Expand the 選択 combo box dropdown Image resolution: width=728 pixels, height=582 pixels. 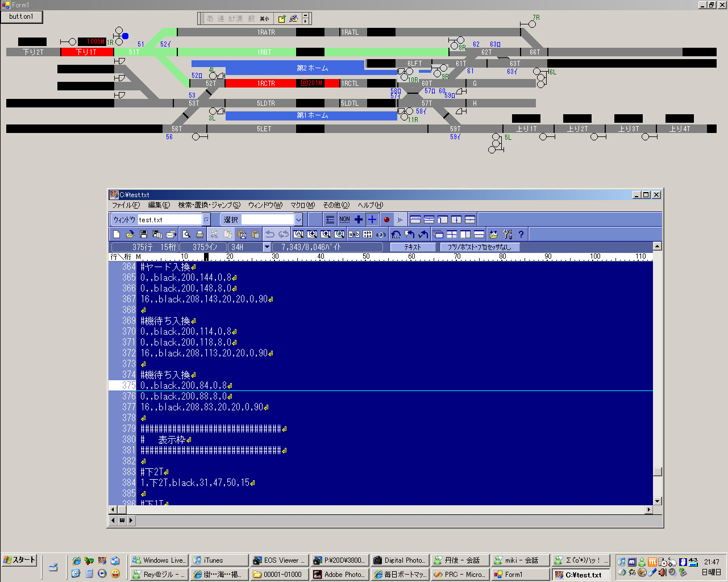[x=298, y=219]
